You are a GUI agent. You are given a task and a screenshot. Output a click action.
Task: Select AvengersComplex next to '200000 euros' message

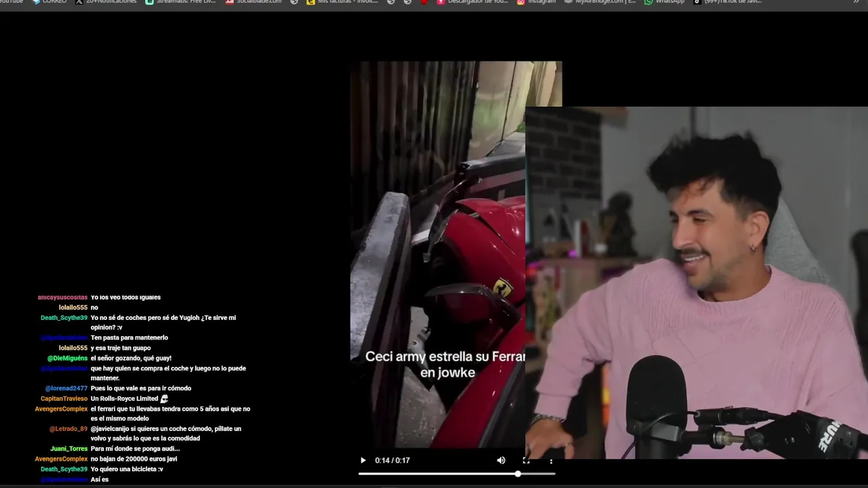coord(61,459)
